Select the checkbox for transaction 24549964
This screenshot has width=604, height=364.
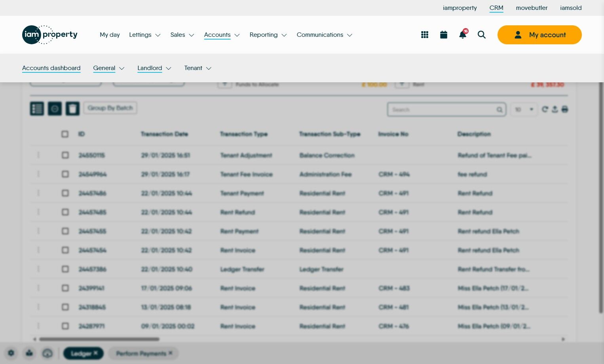pyautogui.click(x=65, y=174)
